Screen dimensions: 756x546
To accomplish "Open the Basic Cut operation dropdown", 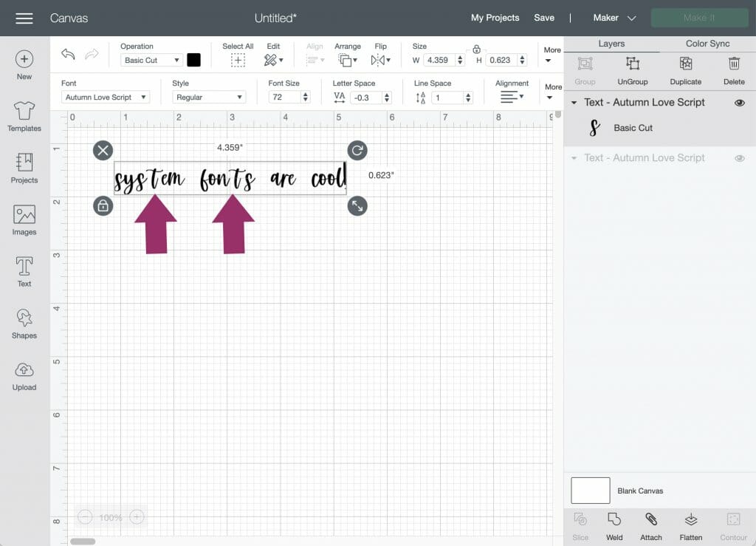I will [151, 60].
